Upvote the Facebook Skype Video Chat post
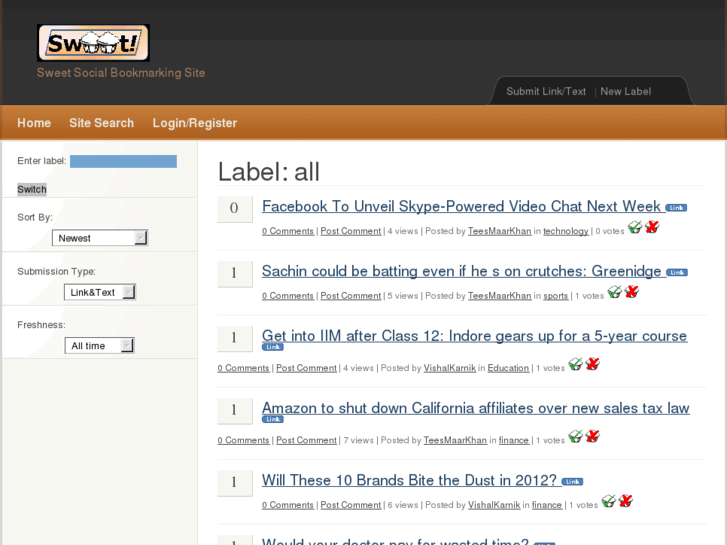The width and height of the screenshot is (727, 545). (635, 227)
